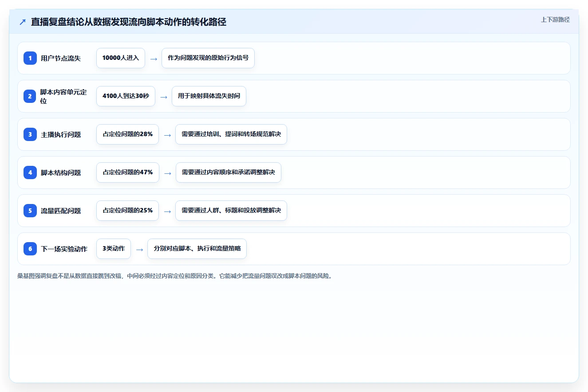The image size is (588, 392).
Task: Click the 10000人进入 value chip
Action: (121, 58)
